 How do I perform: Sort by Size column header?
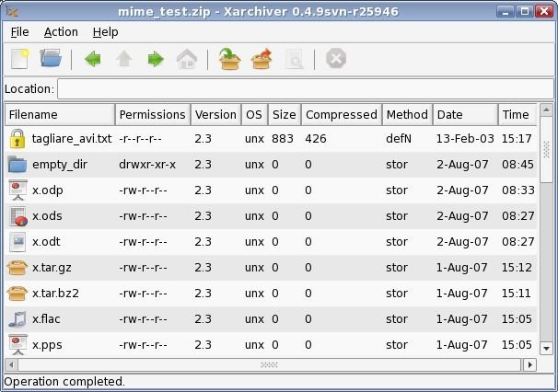coord(285,114)
